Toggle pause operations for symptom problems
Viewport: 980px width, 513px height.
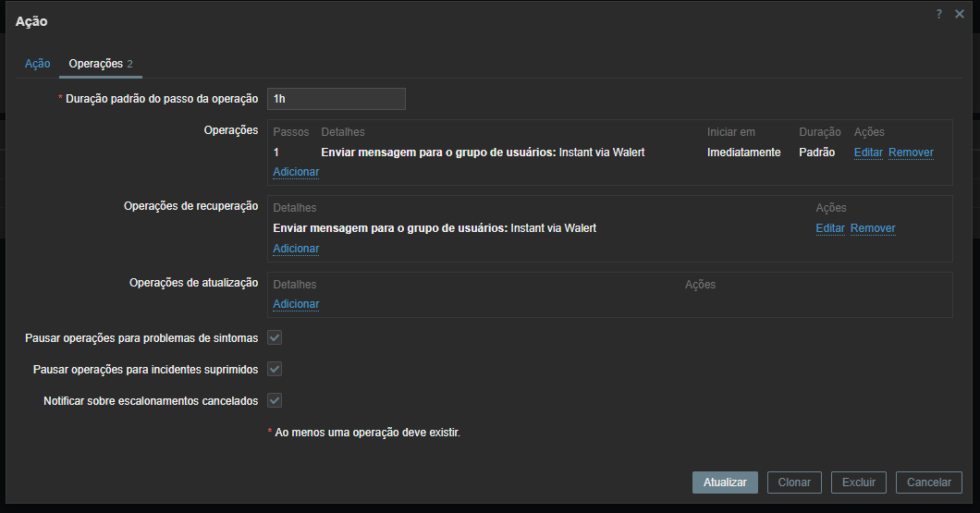tap(275, 338)
